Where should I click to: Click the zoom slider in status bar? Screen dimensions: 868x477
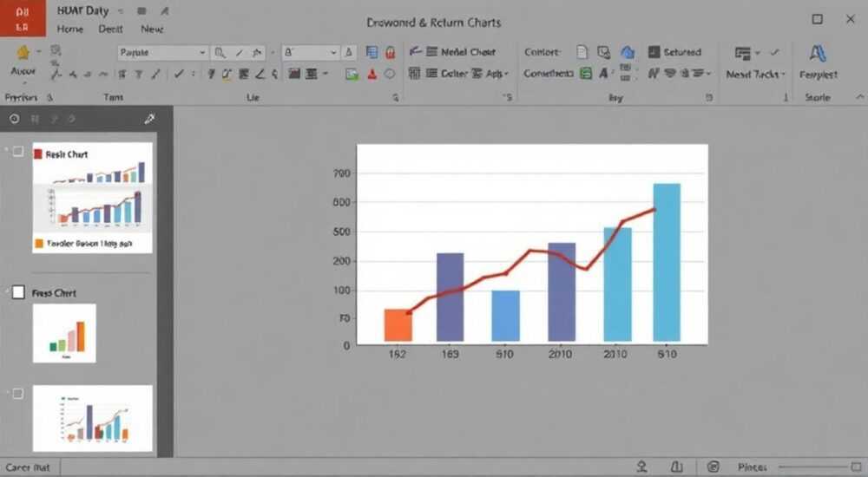pos(814,467)
